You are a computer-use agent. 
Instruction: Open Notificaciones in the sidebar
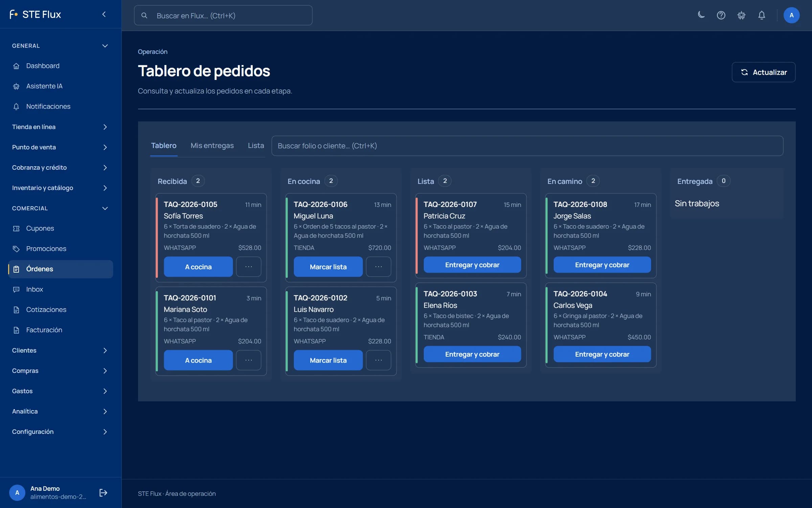point(61,106)
